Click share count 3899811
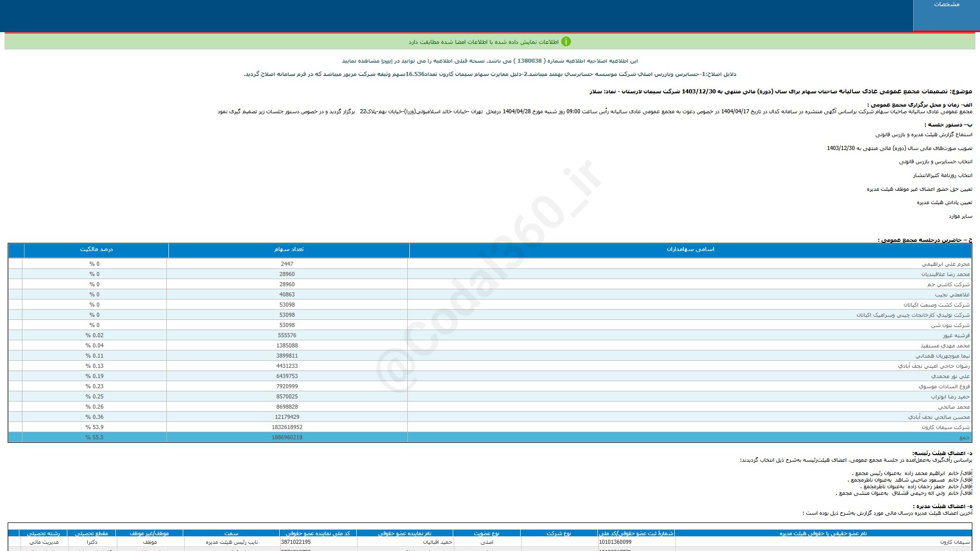 click(x=287, y=356)
